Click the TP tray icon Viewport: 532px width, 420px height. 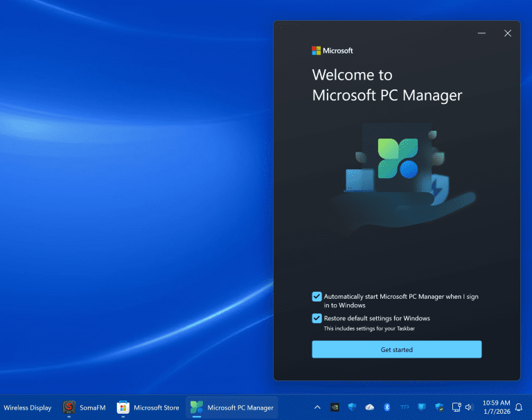pos(405,408)
